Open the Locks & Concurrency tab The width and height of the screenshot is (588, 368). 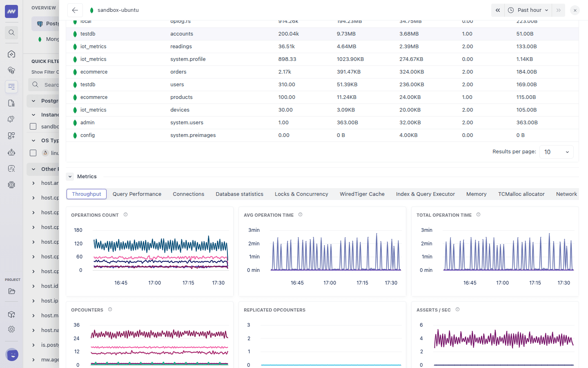click(x=301, y=194)
